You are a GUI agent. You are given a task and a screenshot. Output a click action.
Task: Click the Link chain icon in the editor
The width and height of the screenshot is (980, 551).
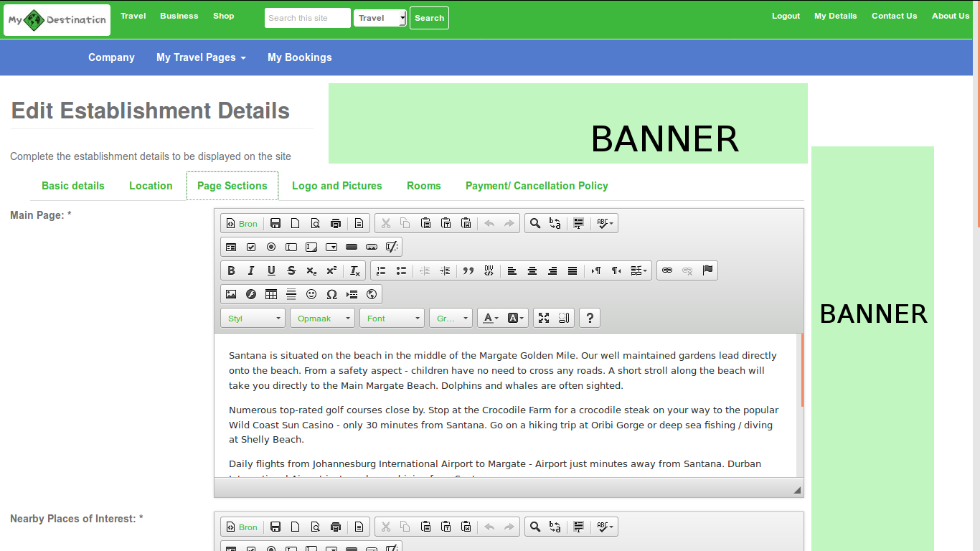point(667,270)
